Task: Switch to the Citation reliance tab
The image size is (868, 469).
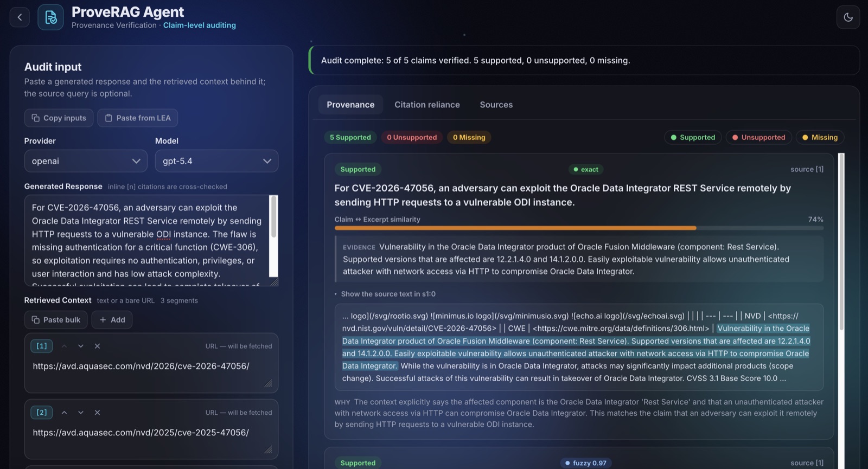Action: coord(427,105)
